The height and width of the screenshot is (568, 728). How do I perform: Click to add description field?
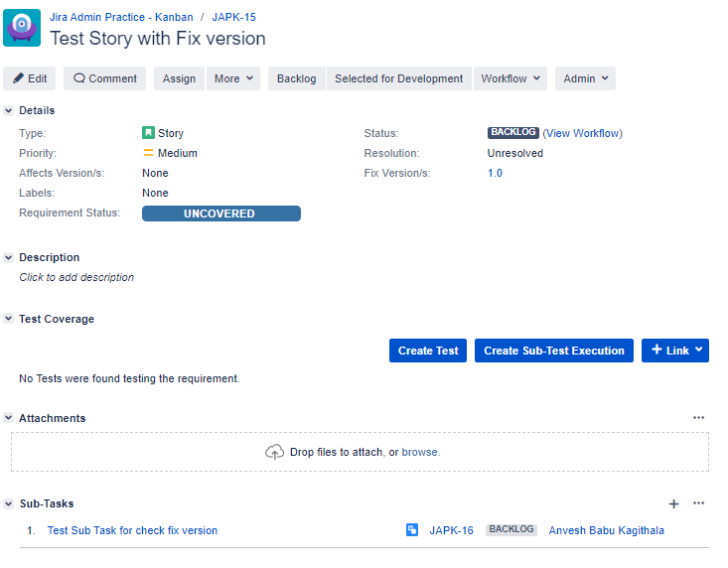[76, 277]
